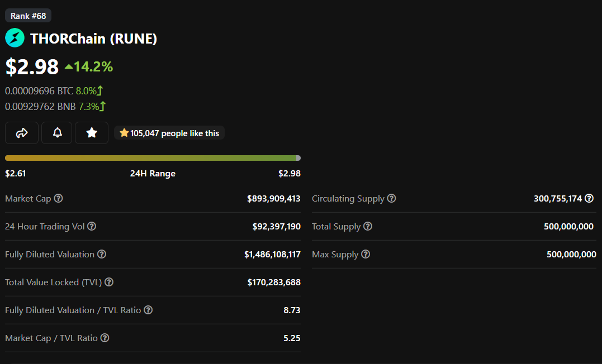
Task: Click the THORChain lightning logo
Action: pos(15,38)
